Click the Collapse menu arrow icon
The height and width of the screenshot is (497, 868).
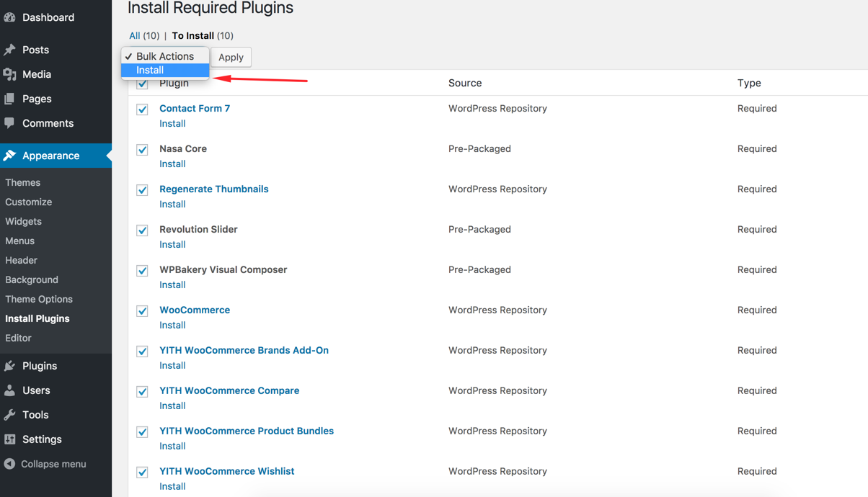pos(10,464)
